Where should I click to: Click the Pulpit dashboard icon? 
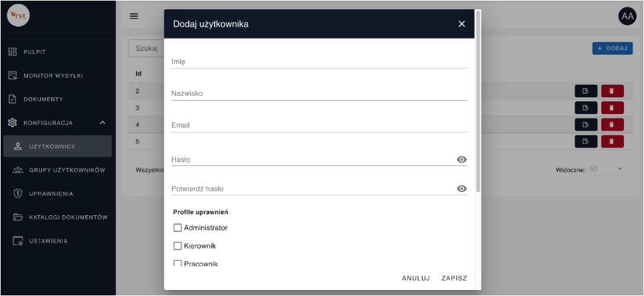[x=12, y=52]
